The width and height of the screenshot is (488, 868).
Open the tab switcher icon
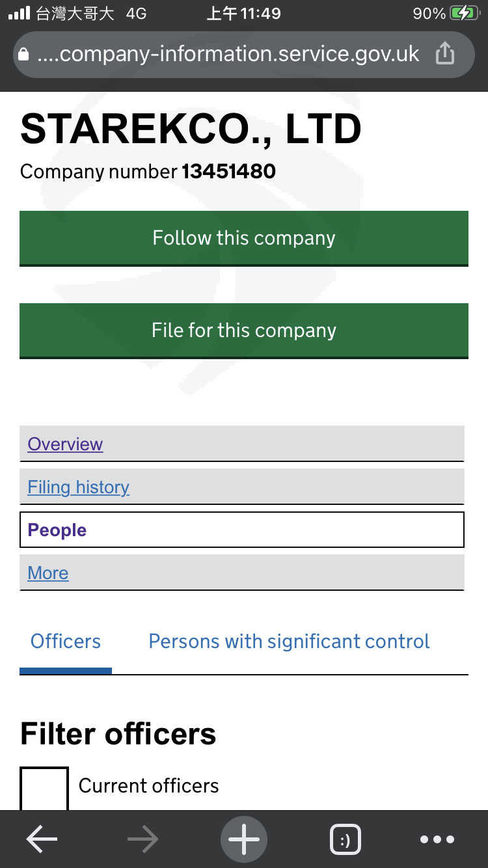click(x=346, y=839)
